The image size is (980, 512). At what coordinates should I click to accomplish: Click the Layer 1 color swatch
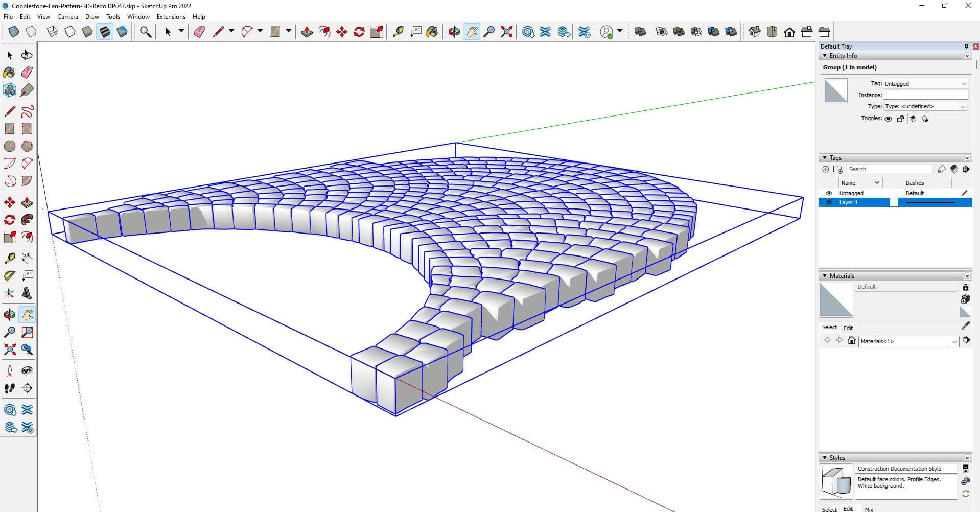tap(894, 202)
